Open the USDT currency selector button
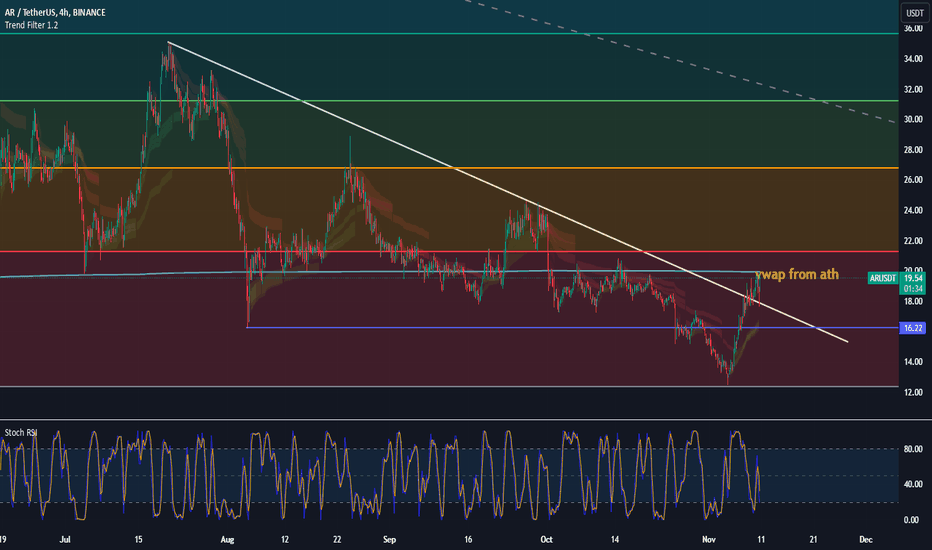 tap(914, 12)
